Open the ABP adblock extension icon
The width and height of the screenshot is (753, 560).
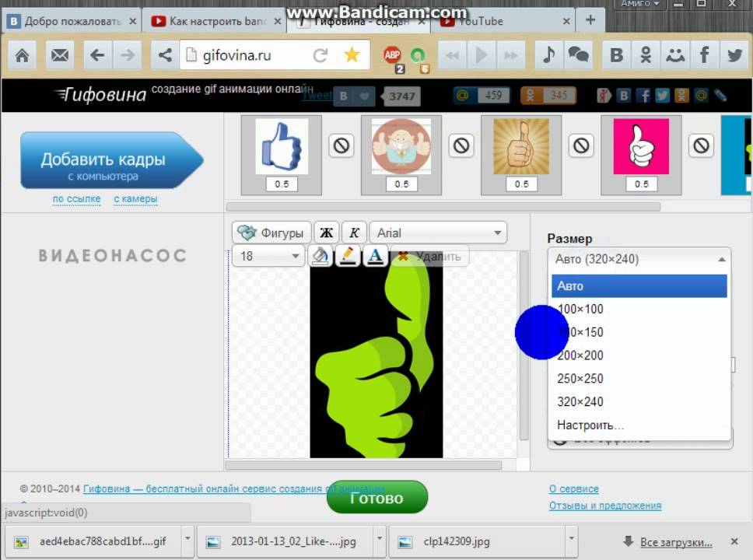393,56
